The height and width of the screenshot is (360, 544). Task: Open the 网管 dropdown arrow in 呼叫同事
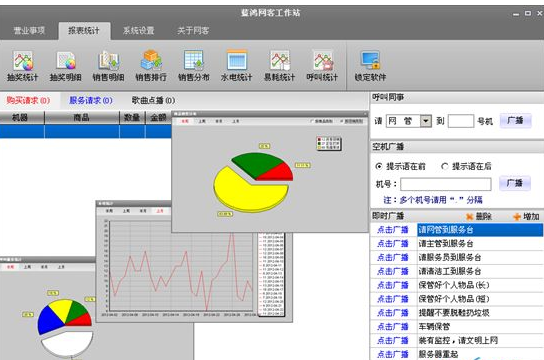[x=426, y=121]
